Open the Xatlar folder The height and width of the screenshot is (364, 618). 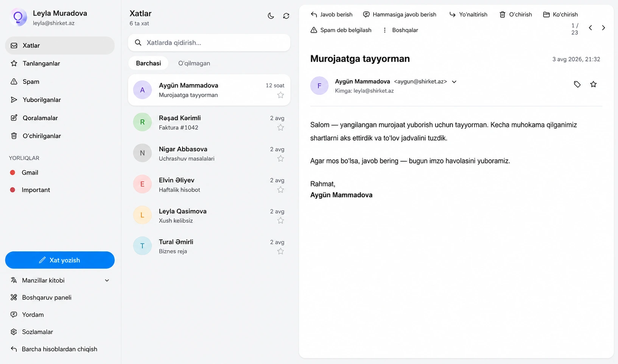60,45
